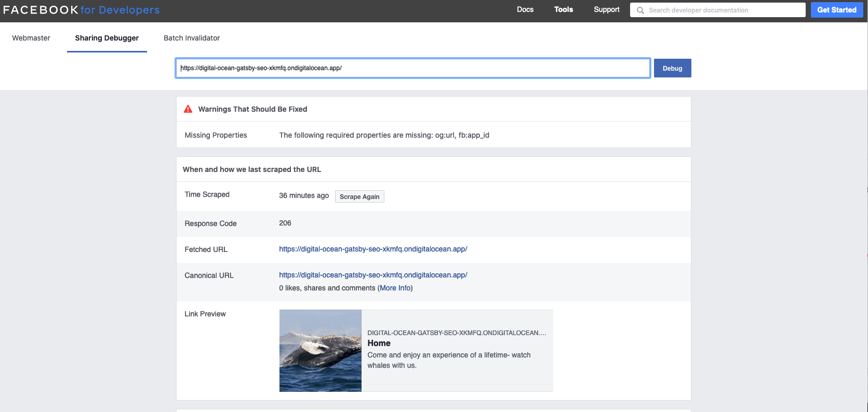Click the Facebook for Developers logo
This screenshot has height=412, width=868.
pos(82,10)
